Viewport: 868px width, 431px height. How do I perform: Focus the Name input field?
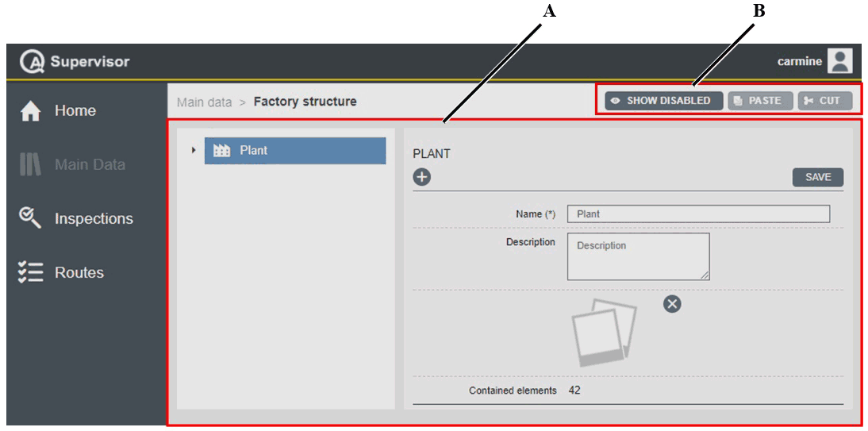[698, 214]
